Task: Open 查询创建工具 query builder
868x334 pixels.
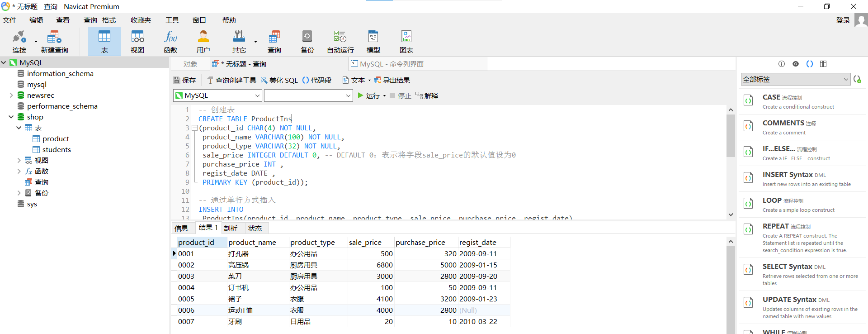Action: pyautogui.click(x=231, y=80)
